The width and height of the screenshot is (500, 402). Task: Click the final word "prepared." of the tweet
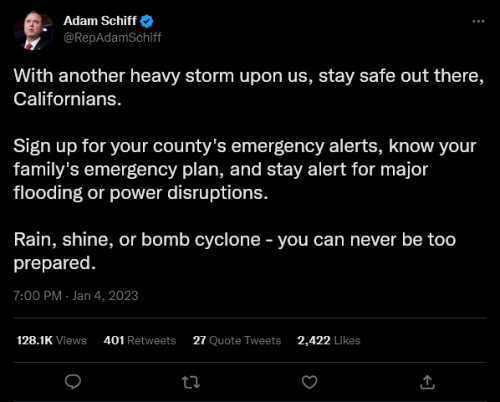(x=55, y=263)
